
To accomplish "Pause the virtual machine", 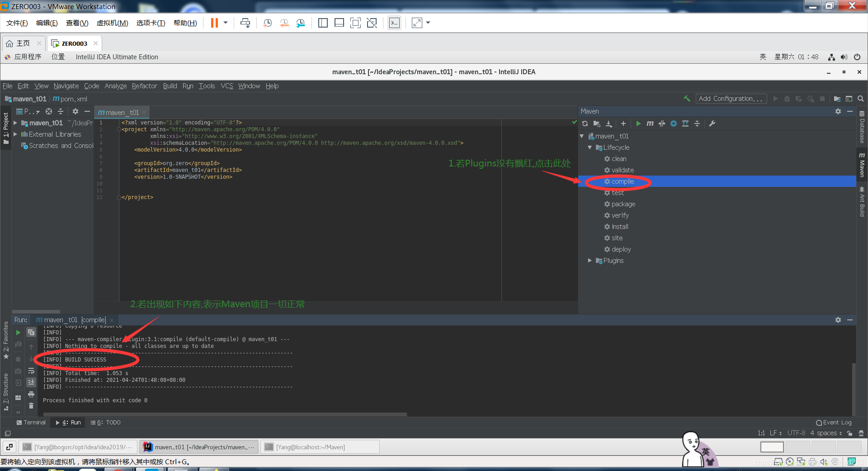I will point(214,23).
